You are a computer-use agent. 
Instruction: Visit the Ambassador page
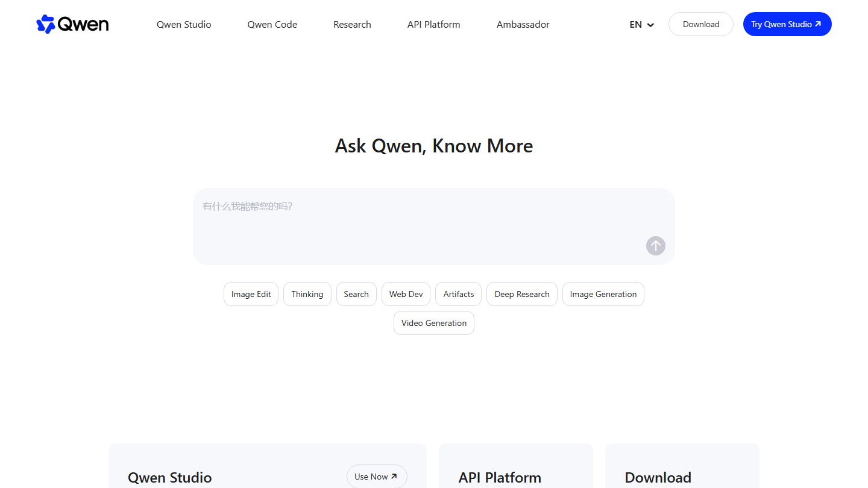click(523, 25)
